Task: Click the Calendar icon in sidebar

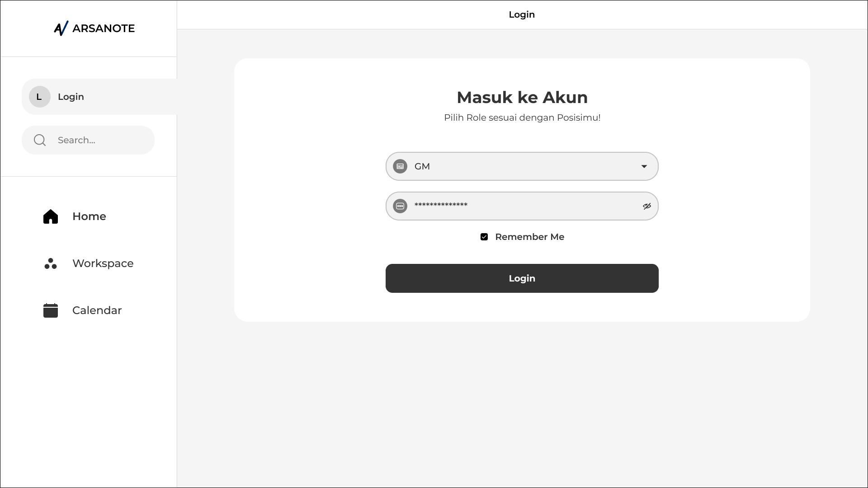Action: click(x=51, y=310)
